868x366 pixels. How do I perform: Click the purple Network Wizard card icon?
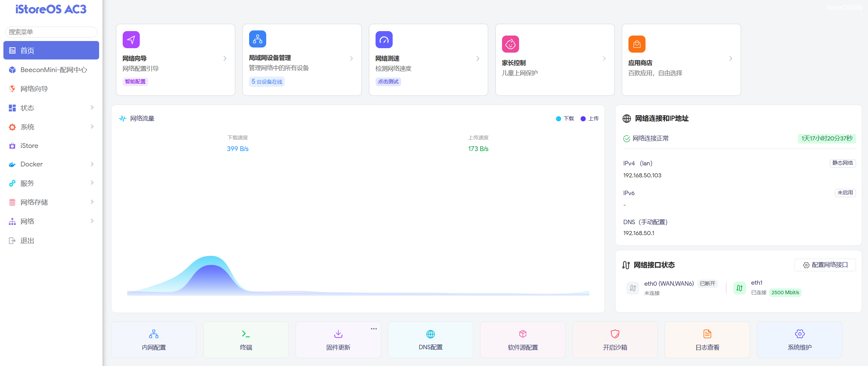pos(131,40)
